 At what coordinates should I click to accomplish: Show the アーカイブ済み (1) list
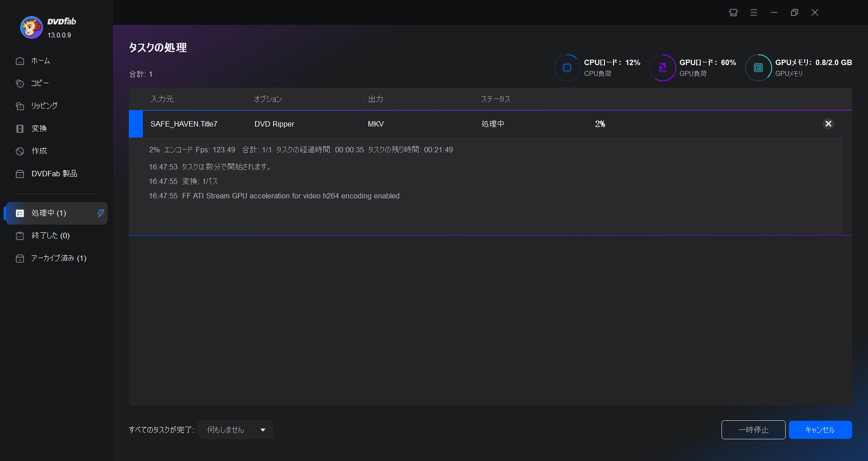58,258
